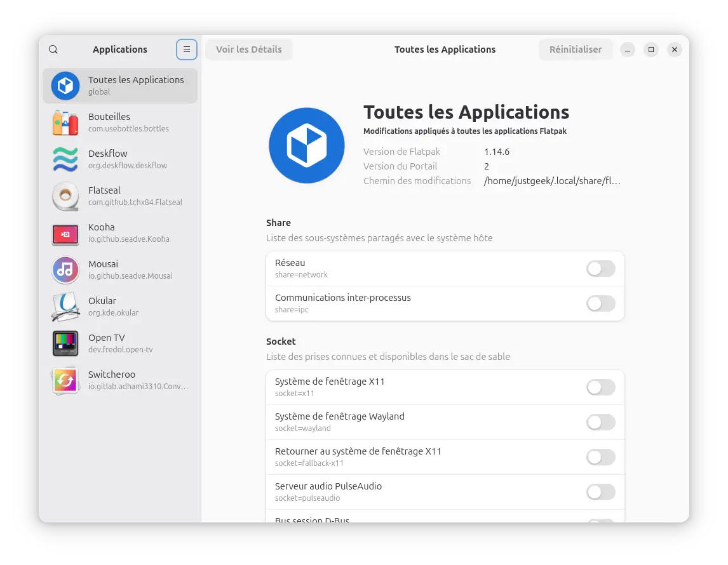The height and width of the screenshot is (565, 728).
Task: Select Deskflow in the application list
Action: tap(120, 159)
